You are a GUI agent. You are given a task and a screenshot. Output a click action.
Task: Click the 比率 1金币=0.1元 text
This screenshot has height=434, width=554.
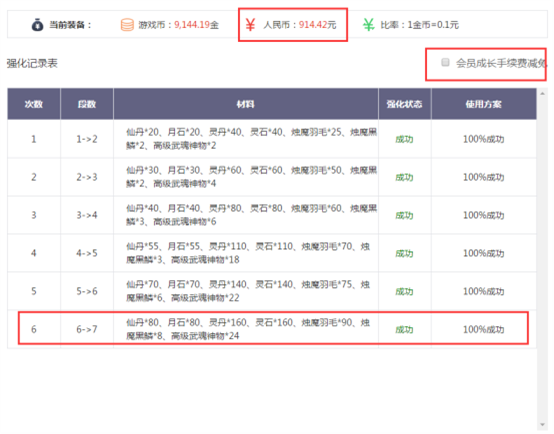pyautogui.click(x=420, y=25)
